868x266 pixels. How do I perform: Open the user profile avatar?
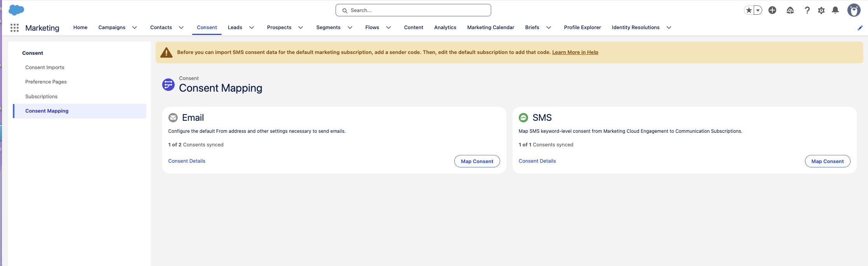click(x=854, y=10)
